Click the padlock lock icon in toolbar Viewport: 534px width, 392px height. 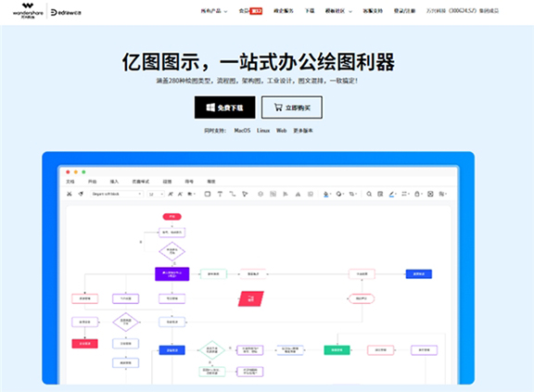click(x=417, y=194)
